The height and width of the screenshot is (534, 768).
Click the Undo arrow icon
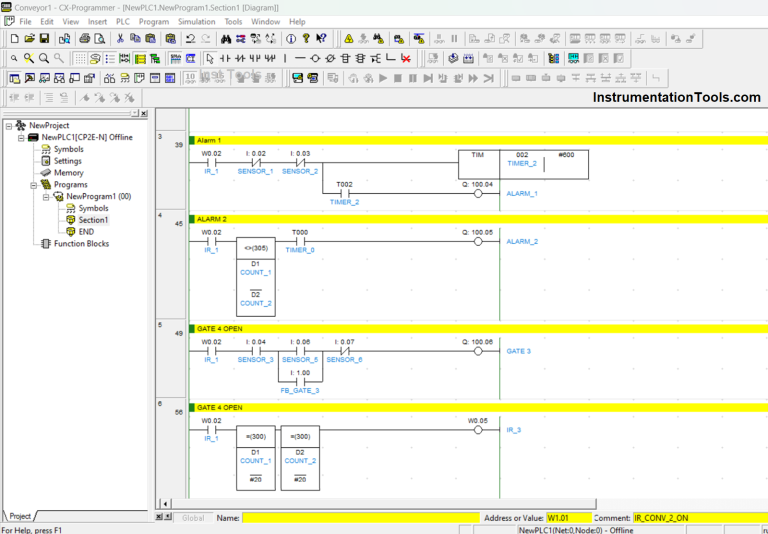click(x=190, y=39)
